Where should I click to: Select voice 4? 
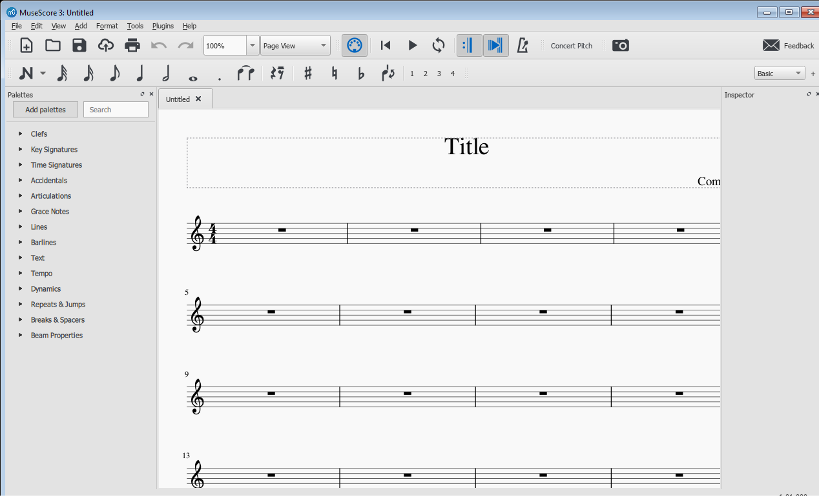453,74
